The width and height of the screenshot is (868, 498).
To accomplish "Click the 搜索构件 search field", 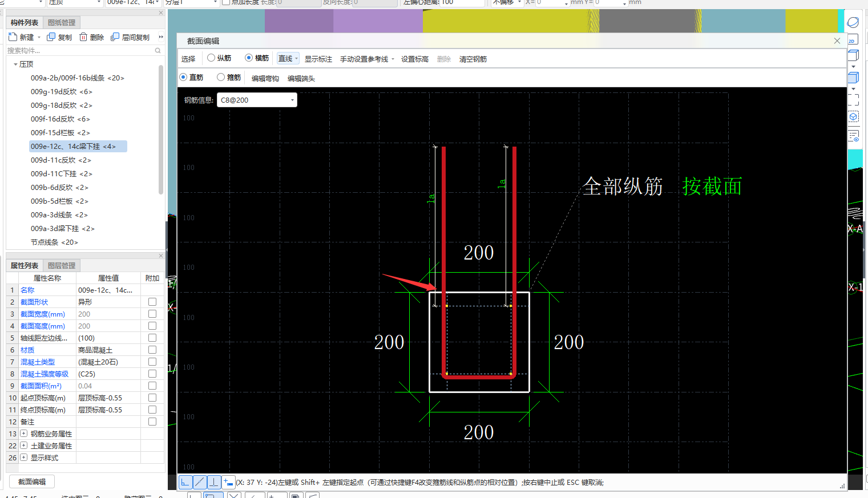I will pos(81,51).
